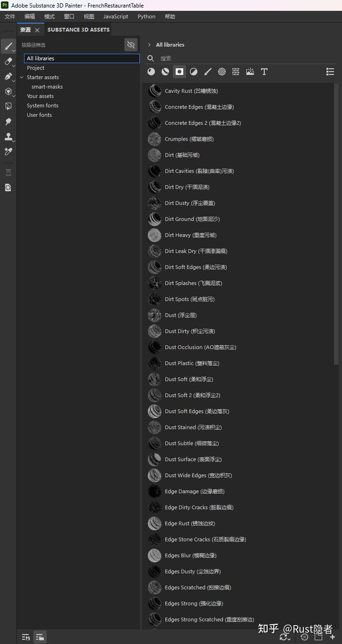Switch the asset view with list-view icon
The height and width of the screenshot is (644, 342).
[330, 72]
